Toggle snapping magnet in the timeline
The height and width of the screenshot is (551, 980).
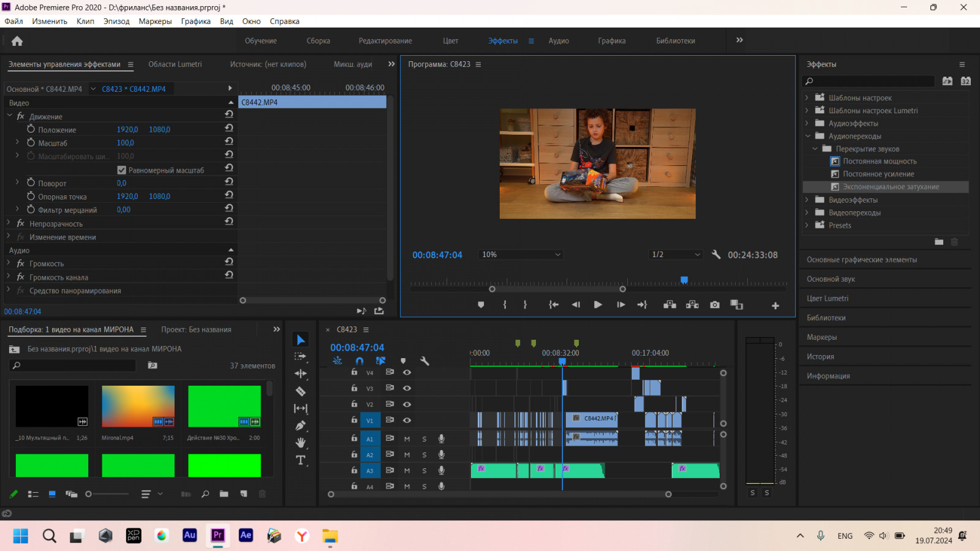pyautogui.click(x=360, y=361)
